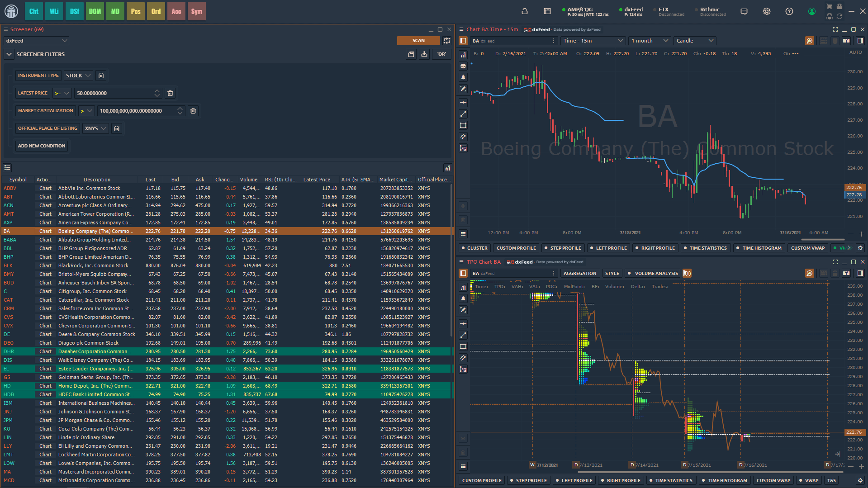Click the lock workspace icon in top bar
The height and width of the screenshot is (488, 868).
tap(525, 11)
